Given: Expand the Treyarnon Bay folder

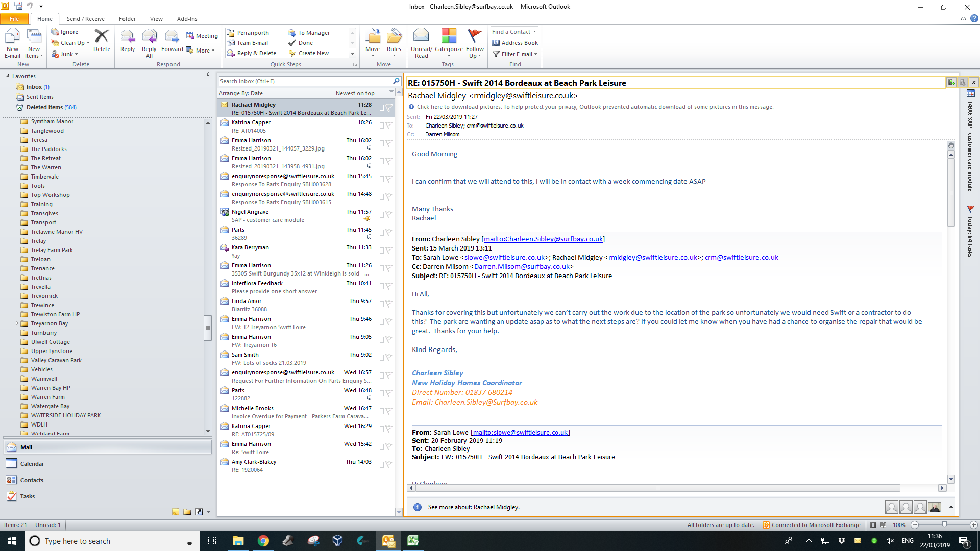Looking at the screenshot, I should coord(17,323).
